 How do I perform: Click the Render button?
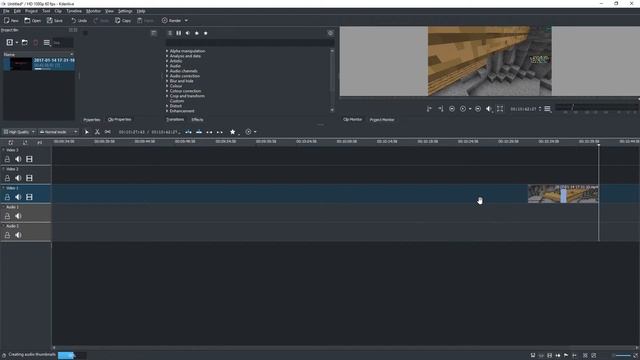171,20
